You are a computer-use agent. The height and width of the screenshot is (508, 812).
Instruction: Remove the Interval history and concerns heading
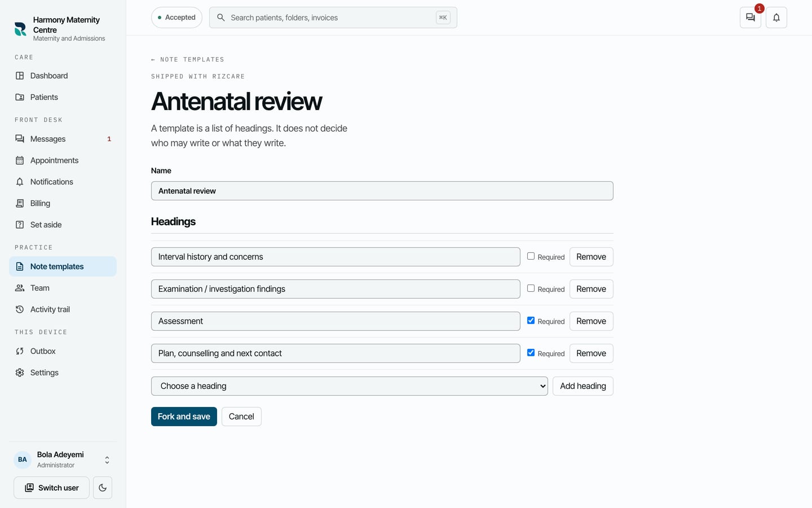(591, 257)
